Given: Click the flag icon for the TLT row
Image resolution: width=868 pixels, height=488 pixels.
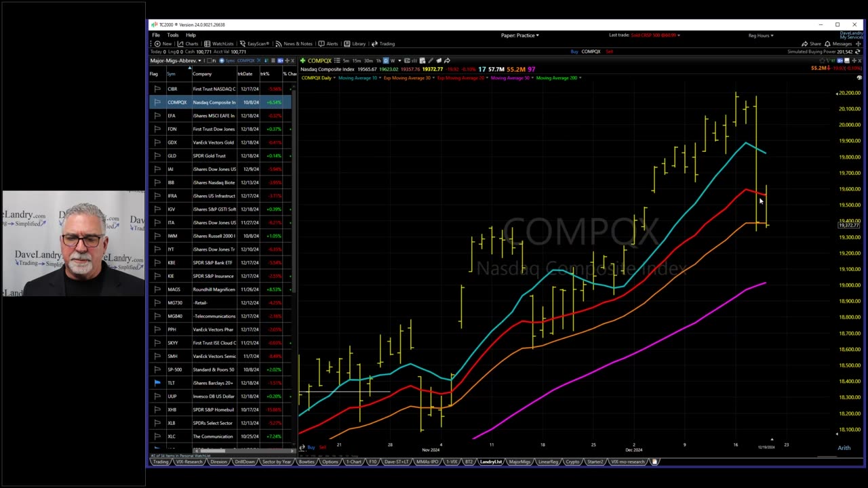Looking at the screenshot, I should click(x=157, y=383).
